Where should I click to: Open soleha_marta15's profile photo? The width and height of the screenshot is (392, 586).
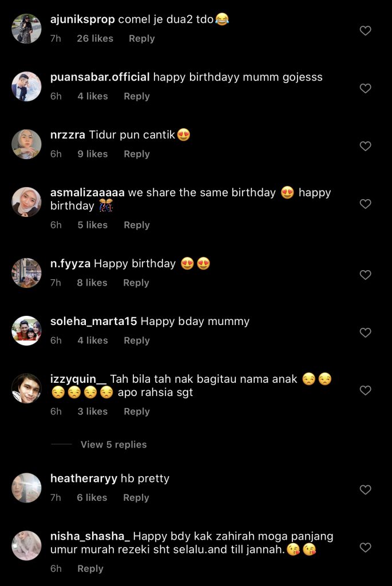(x=26, y=330)
